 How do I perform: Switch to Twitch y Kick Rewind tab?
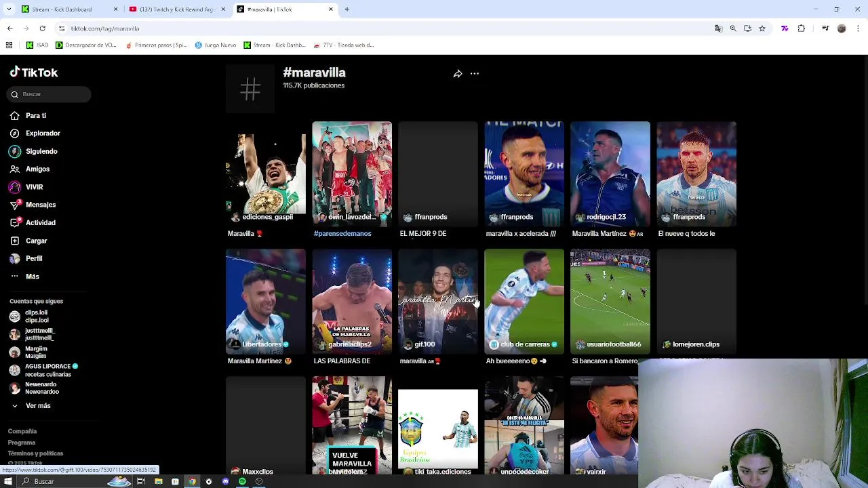point(176,9)
